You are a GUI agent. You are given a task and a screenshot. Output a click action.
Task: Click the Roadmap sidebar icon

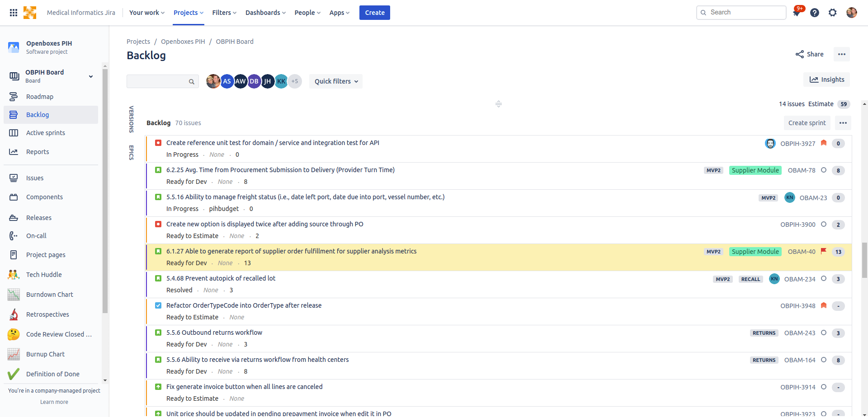(x=14, y=97)
